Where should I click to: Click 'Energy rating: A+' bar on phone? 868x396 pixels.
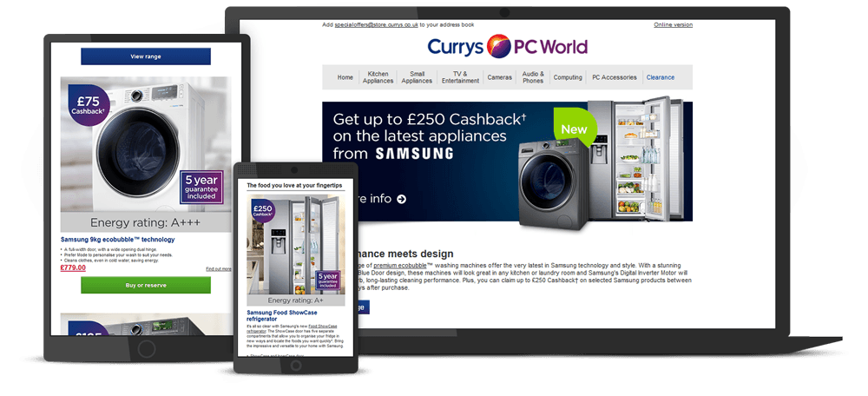point(296,300)
